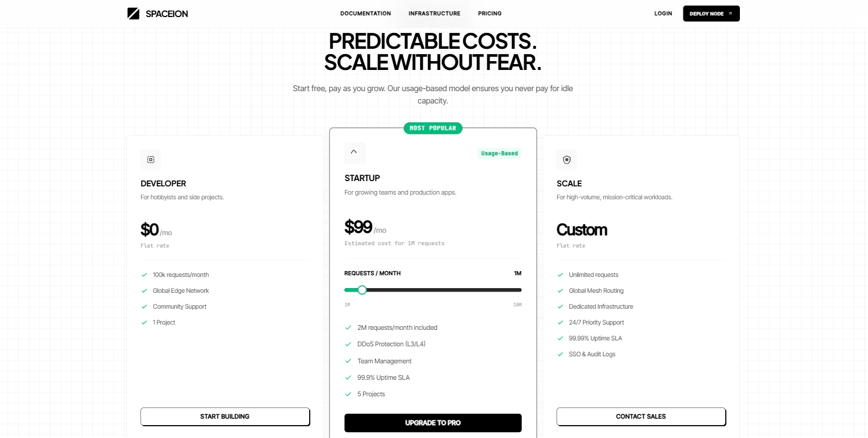Go to the Infrastructure nav item
The width and height of the screenshot is (868, 438).
[x=434, y=14]
